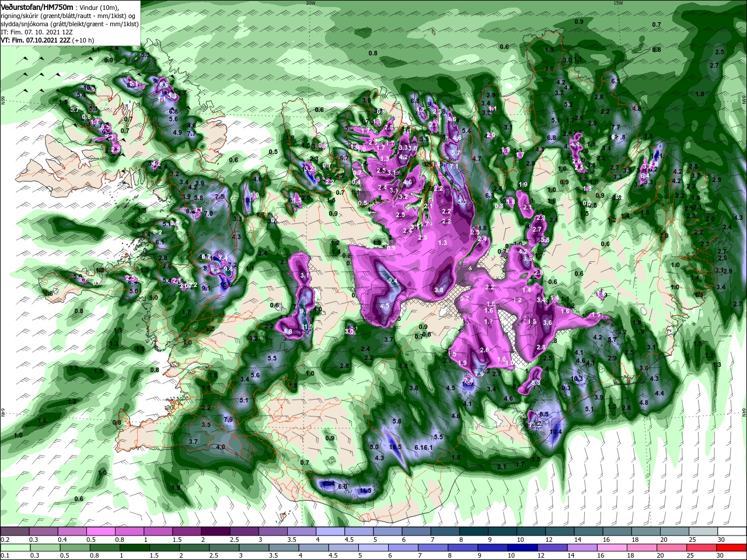Click the 15W longitude label
The height and width of the screenshot is (560, 747).
618,2
